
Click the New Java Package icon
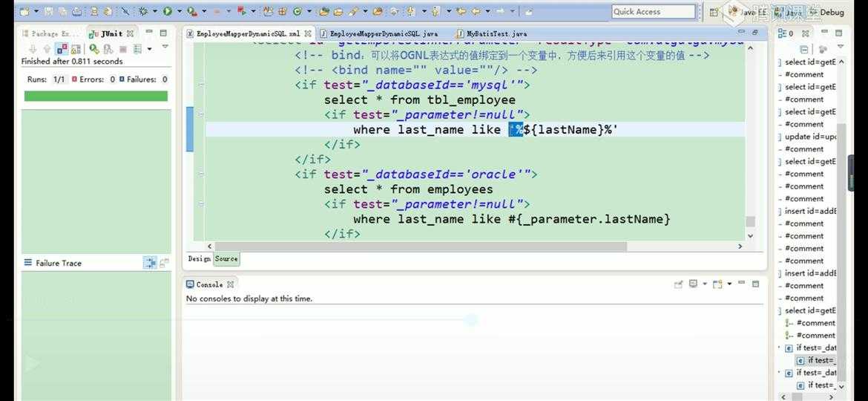(283, 11)
